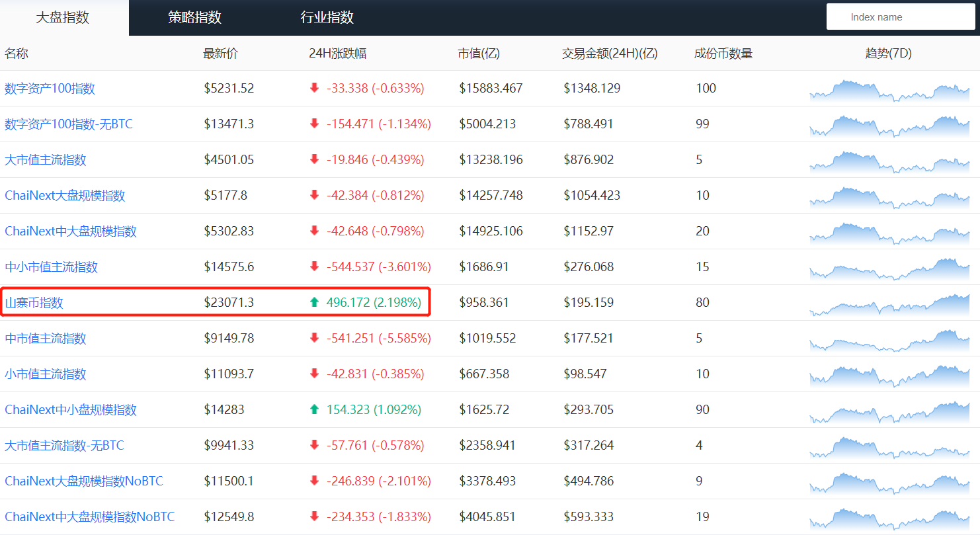Open the 山寨币指数 link
The height and width of the screenshot is (535, 980).
(x=34, y=303)
